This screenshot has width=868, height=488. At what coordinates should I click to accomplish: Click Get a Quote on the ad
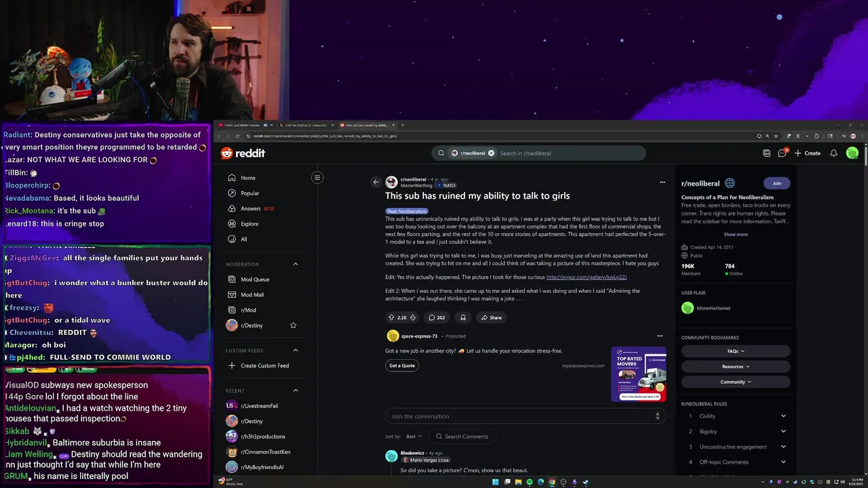point(402,365)
